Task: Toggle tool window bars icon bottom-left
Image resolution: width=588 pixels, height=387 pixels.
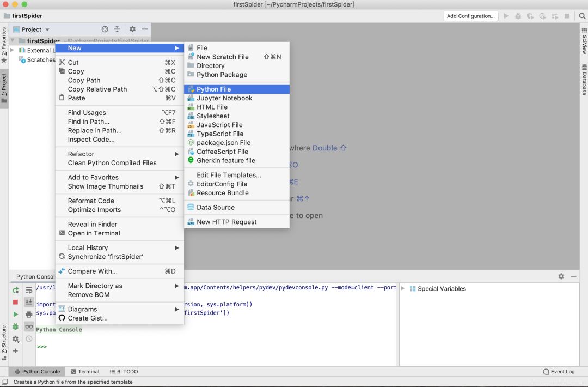Action: (4, 382)
